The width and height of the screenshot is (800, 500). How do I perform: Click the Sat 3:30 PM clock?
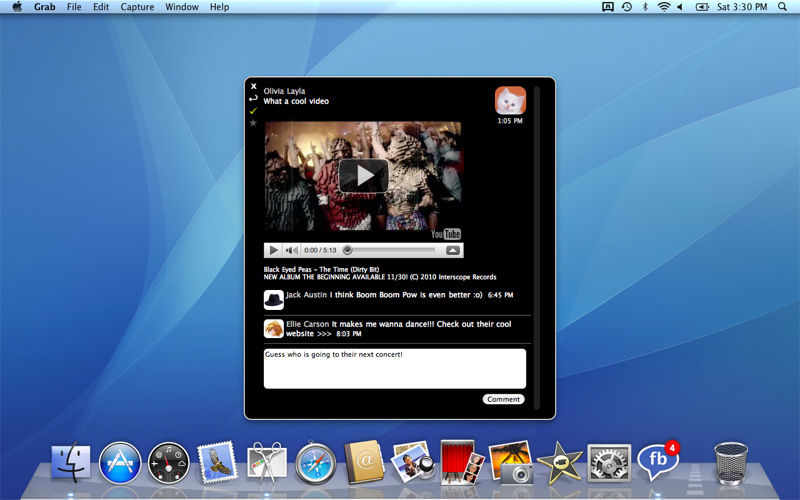pos(742,7)
